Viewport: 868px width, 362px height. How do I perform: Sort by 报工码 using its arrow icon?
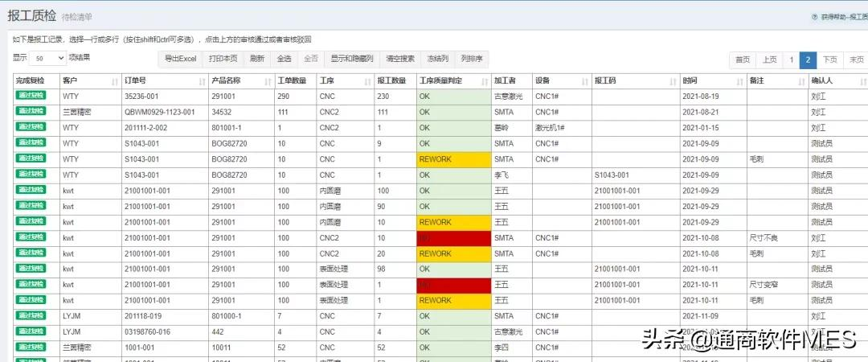coord(672,81)
